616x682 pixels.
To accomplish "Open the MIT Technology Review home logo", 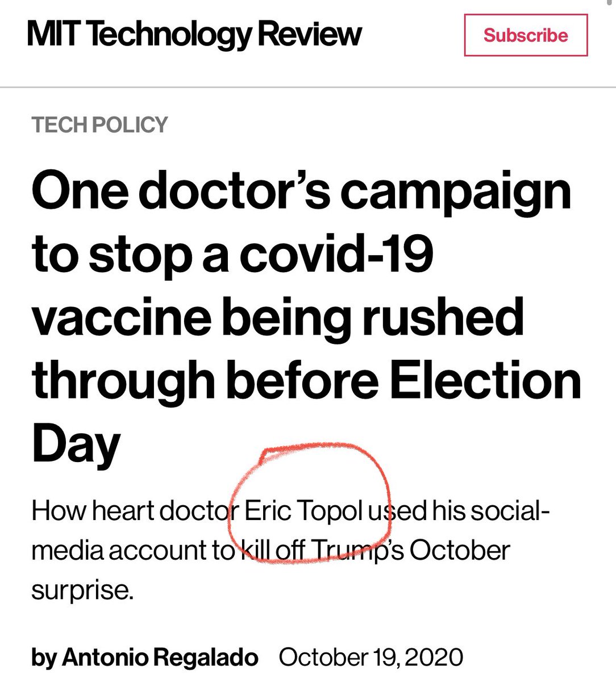I will (x=194, y=35).
